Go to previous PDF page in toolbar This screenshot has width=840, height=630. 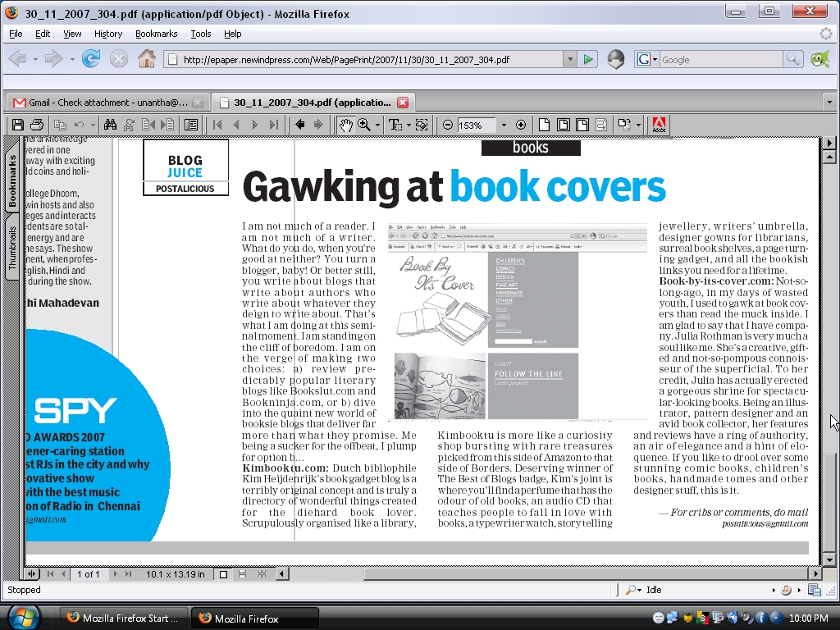pos(236,125)
